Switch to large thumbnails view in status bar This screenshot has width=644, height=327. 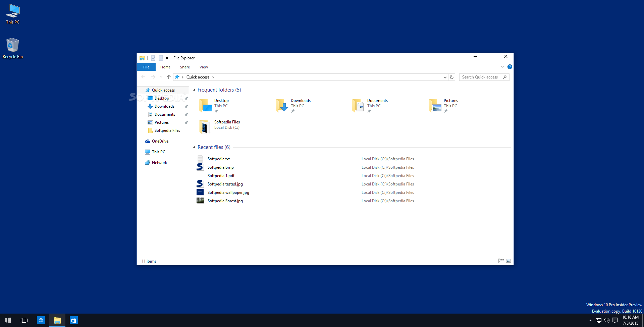click(508, 261)
